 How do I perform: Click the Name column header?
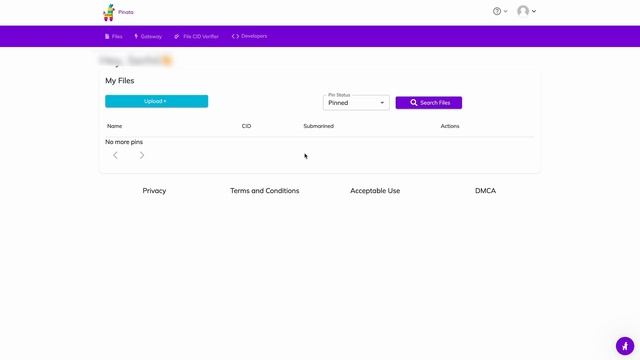click(x=114, y=126)
